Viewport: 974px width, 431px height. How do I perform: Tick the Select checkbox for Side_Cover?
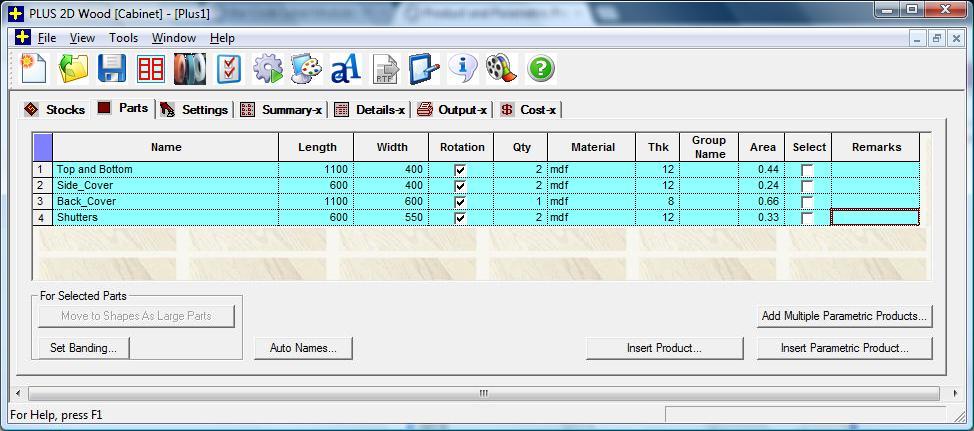click(x=807, y=186)
